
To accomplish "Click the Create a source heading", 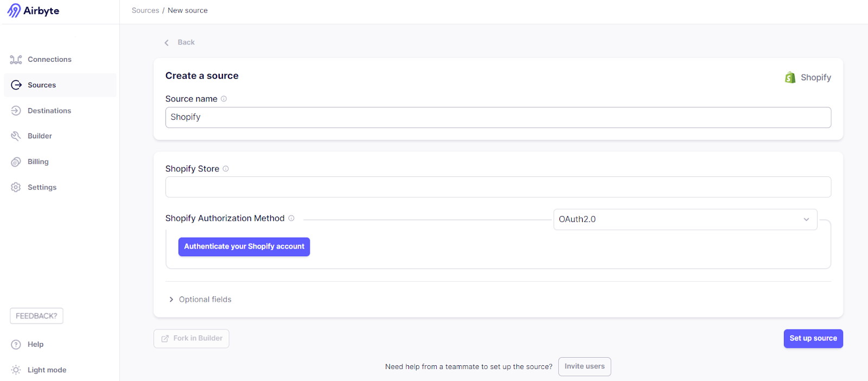I will pos(202,76).
